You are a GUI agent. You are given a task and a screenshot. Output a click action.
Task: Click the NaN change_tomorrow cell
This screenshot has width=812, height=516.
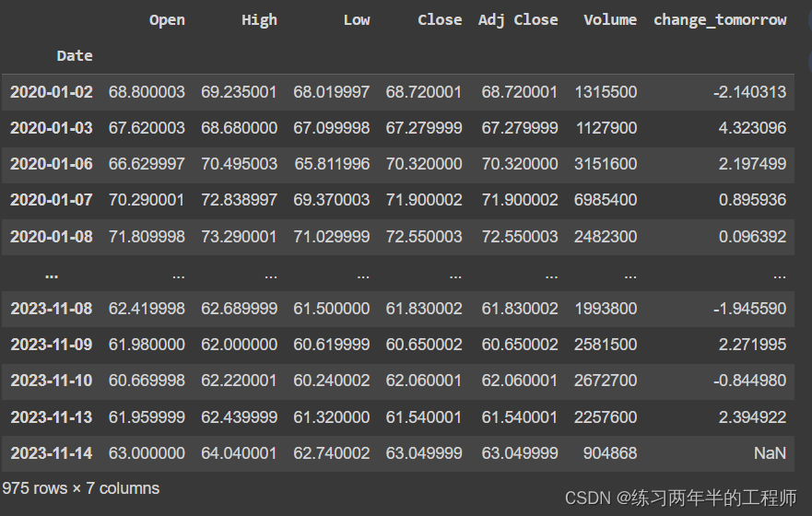coord(770,453)
